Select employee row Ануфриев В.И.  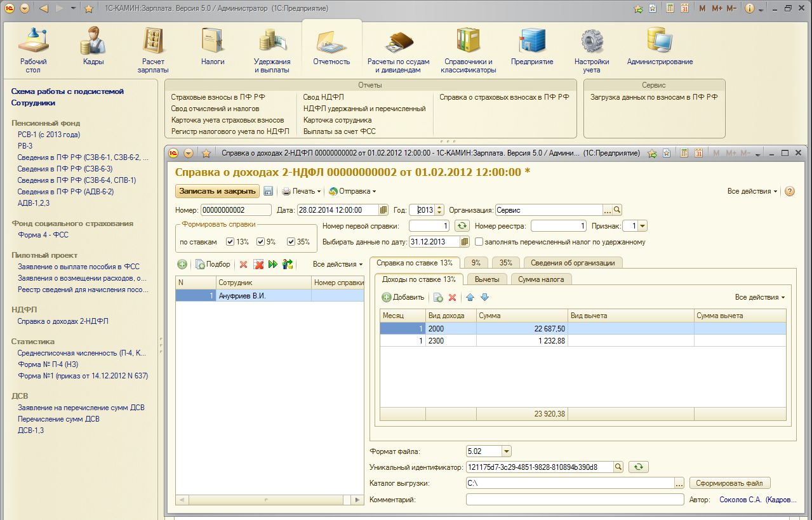(270, 296)
